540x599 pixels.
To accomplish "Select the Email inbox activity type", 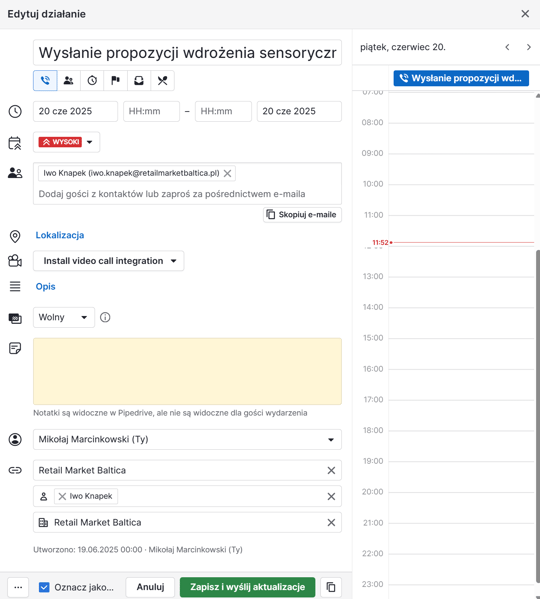I will (x=139, y=81).
